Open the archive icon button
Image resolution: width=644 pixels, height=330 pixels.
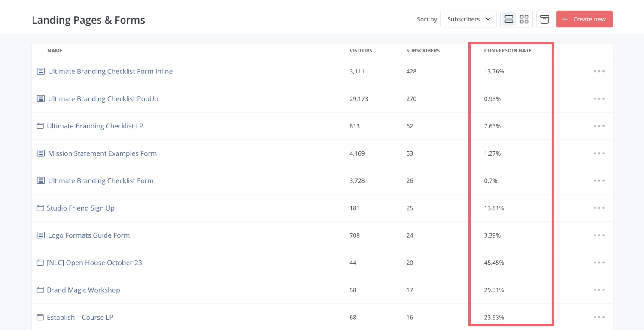pos(544,19)
